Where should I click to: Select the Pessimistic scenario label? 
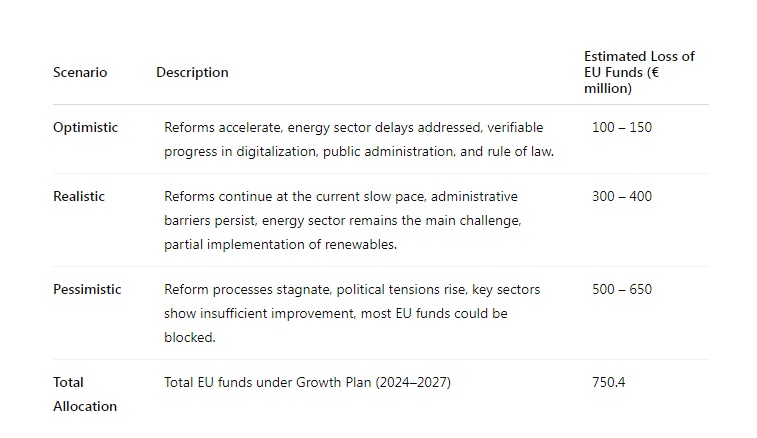(87, 289)
